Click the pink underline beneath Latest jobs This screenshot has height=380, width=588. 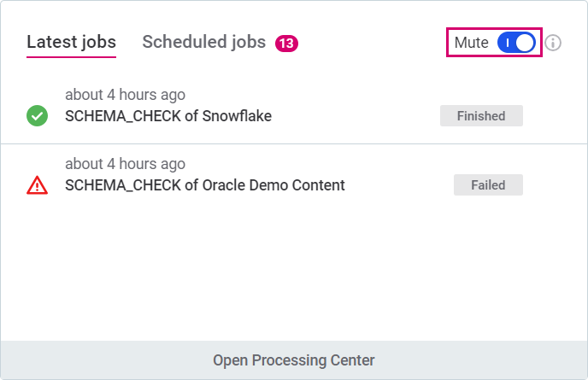coord(71,57)
